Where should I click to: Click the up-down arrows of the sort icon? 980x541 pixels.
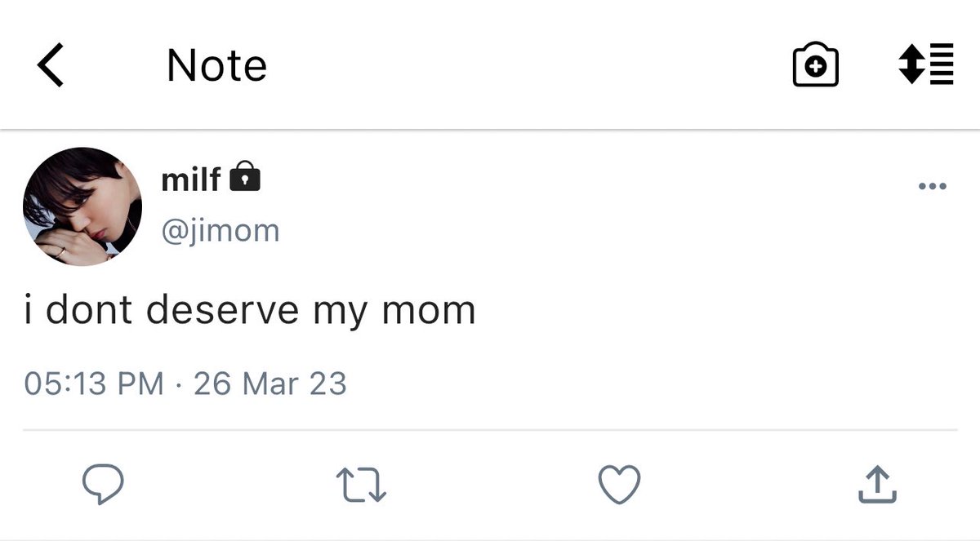910,64
